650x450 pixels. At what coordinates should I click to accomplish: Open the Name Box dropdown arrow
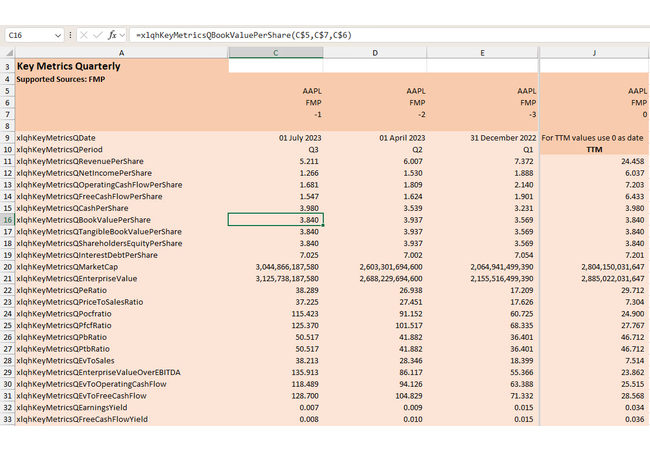[58, 36]
